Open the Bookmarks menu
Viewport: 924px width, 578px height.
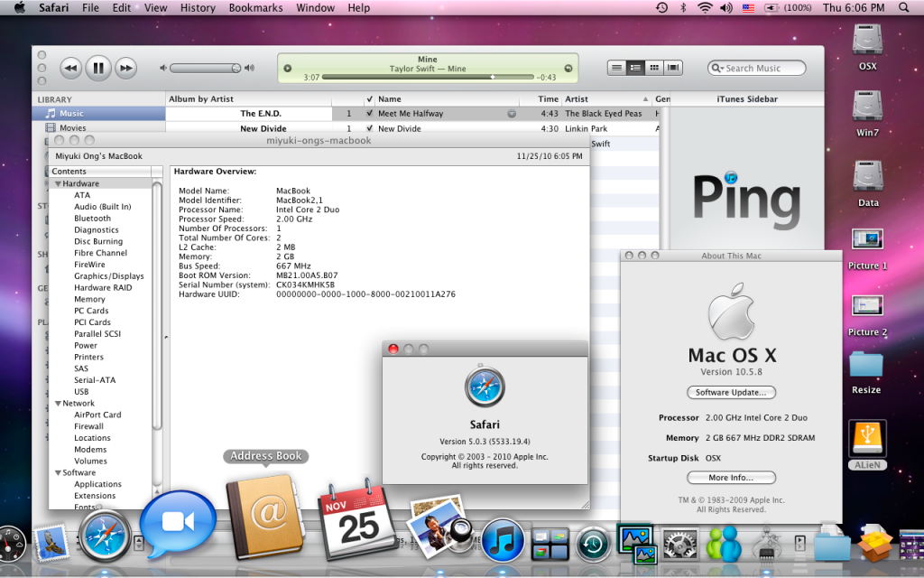[254, 7]
